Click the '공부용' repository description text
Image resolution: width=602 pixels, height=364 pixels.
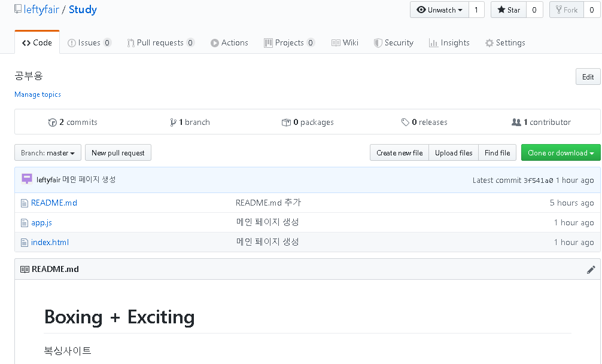coord(28,76)
